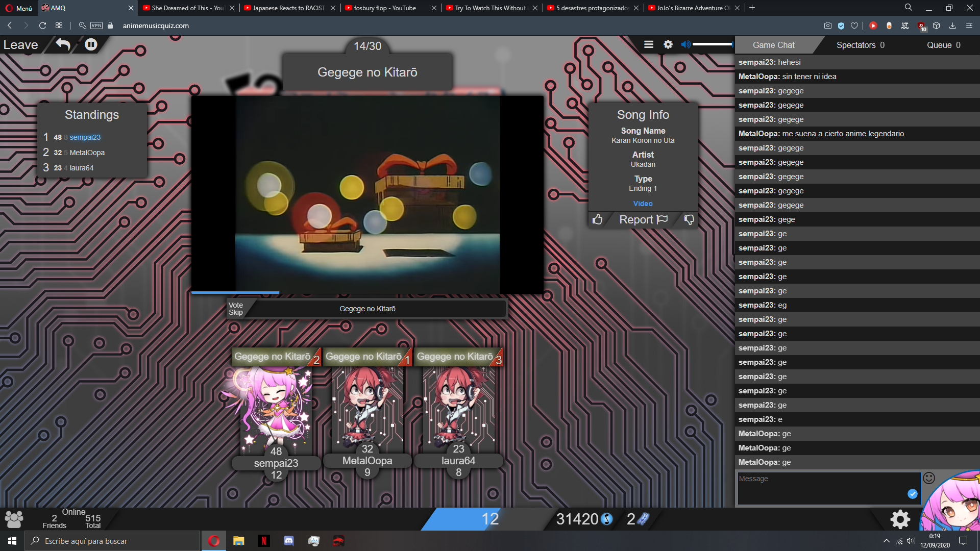The image size is (980, 551).
Task: Open the Video link in Song Info
Action: click(x=643, y=204)
